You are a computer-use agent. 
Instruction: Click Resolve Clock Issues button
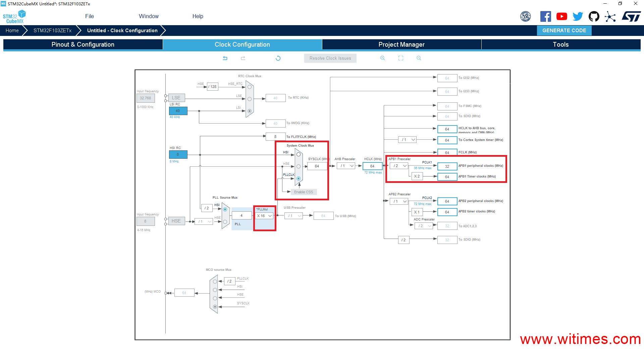tap(330, 58)
